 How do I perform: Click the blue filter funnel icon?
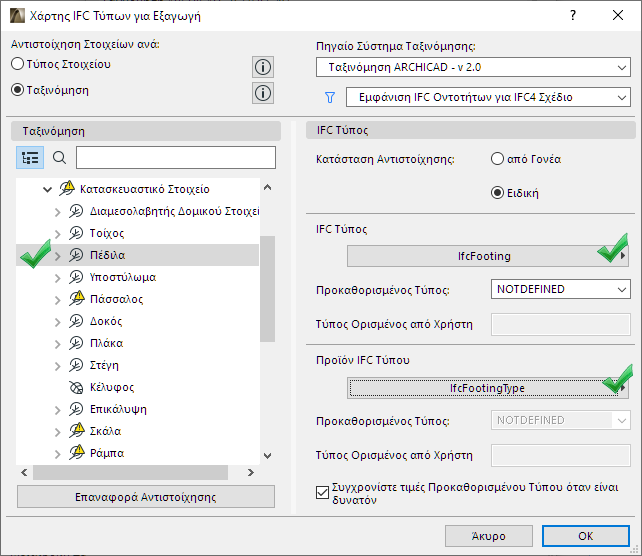tap(330, 97)
